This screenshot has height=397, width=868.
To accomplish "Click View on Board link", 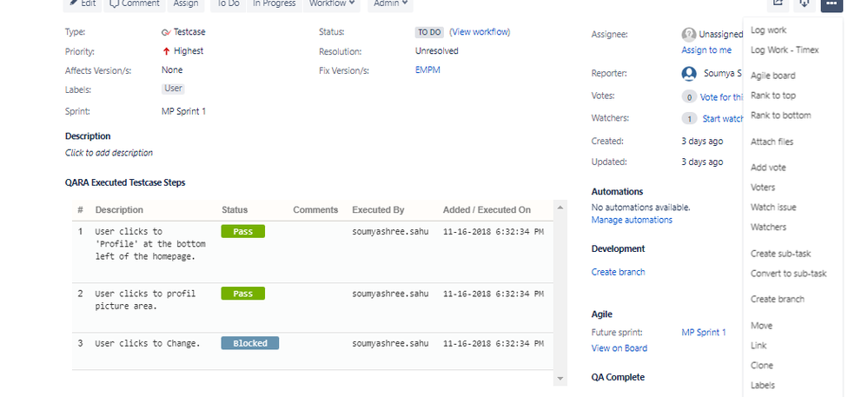I will 619,348.
